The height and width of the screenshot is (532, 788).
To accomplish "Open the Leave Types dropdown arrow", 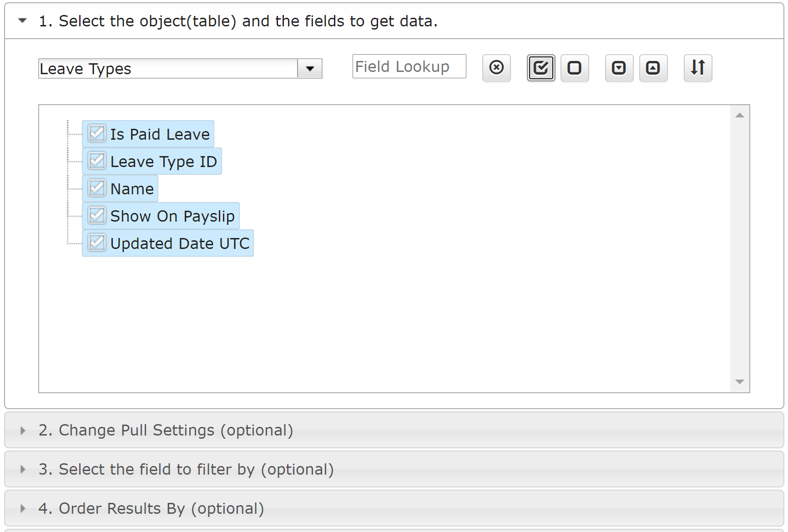I will (x=310, y=69).
